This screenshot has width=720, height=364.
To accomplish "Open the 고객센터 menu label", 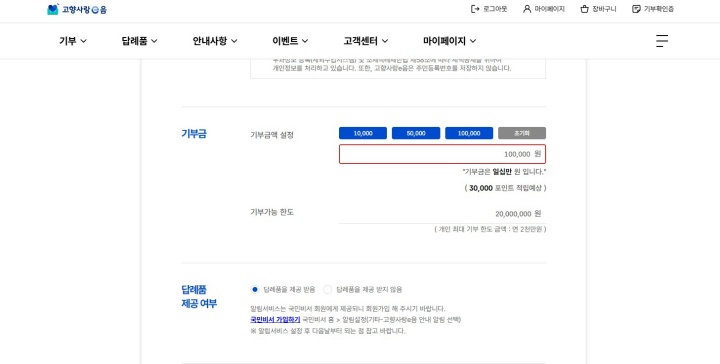I will [x=360, y=41].
